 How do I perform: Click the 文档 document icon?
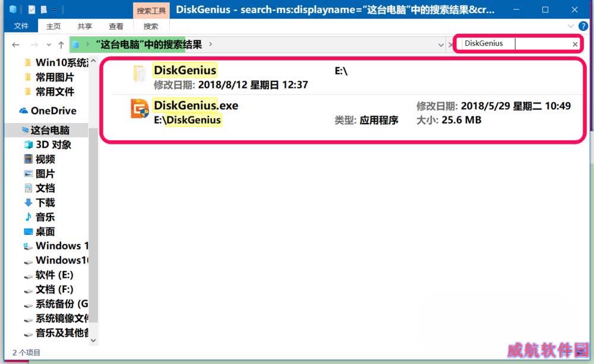tap(28, 188)
